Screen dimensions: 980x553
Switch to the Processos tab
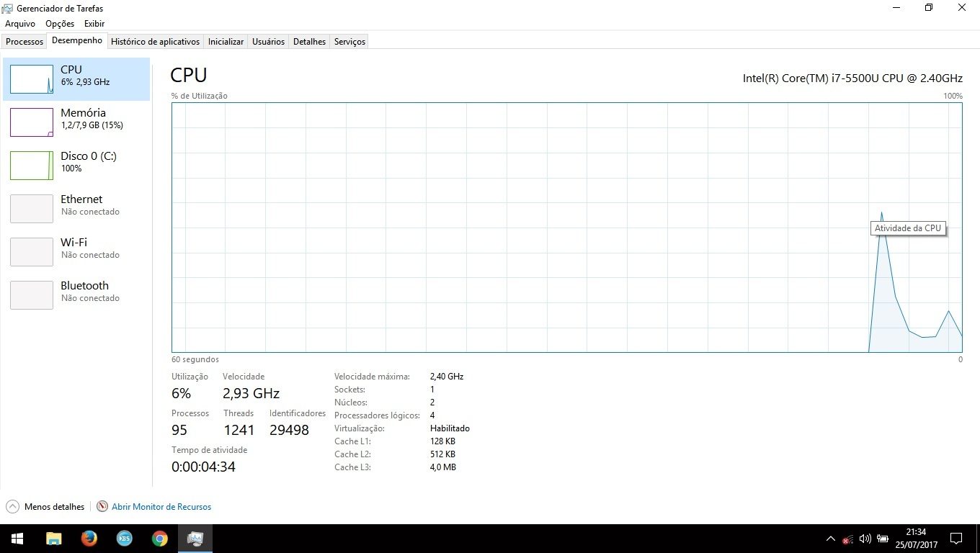pyautogui.click(x=24, y=42)
